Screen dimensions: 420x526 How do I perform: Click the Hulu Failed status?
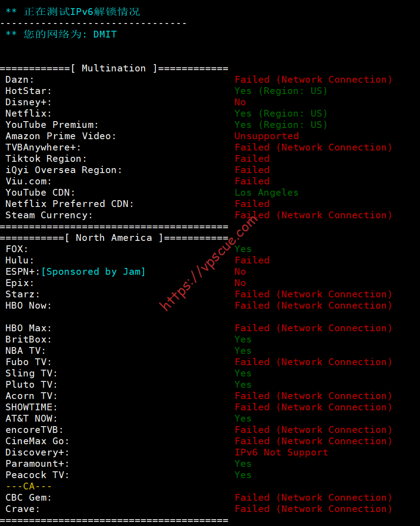[252, 260]
